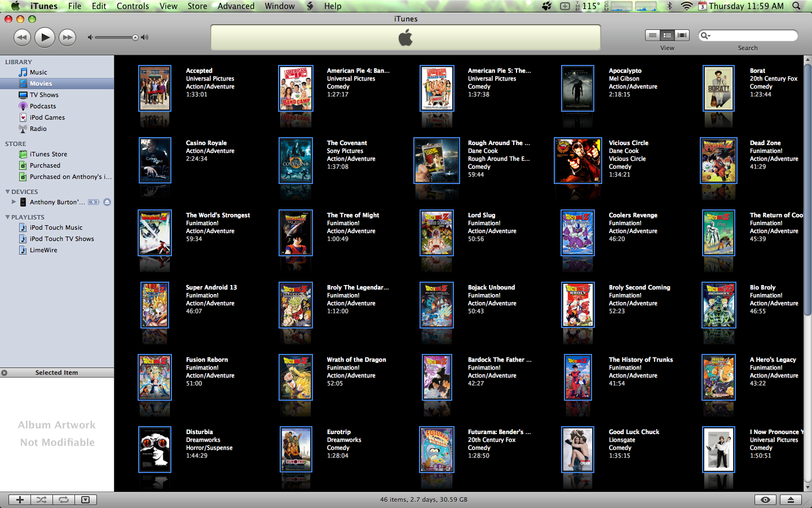Open the Edit menu
Image resolution: width=812 pixels, height=508 pixels.
[x=99, y=6]
